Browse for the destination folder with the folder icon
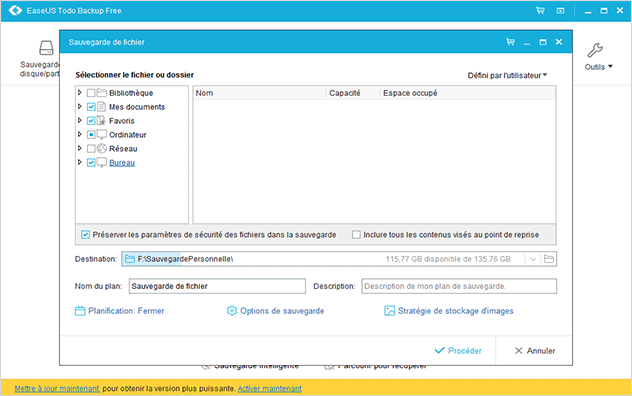 pos(549,259)
